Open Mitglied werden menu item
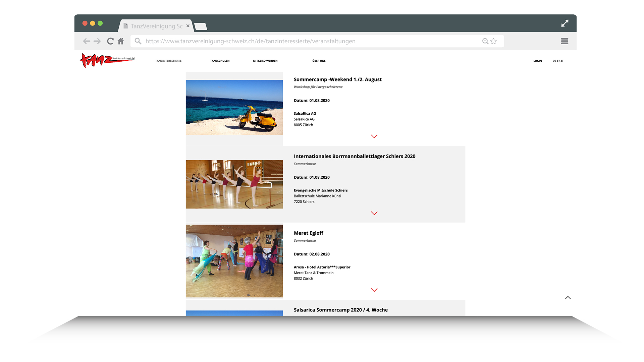The width and height of the screenshot is (644, 362). (265, 61)
